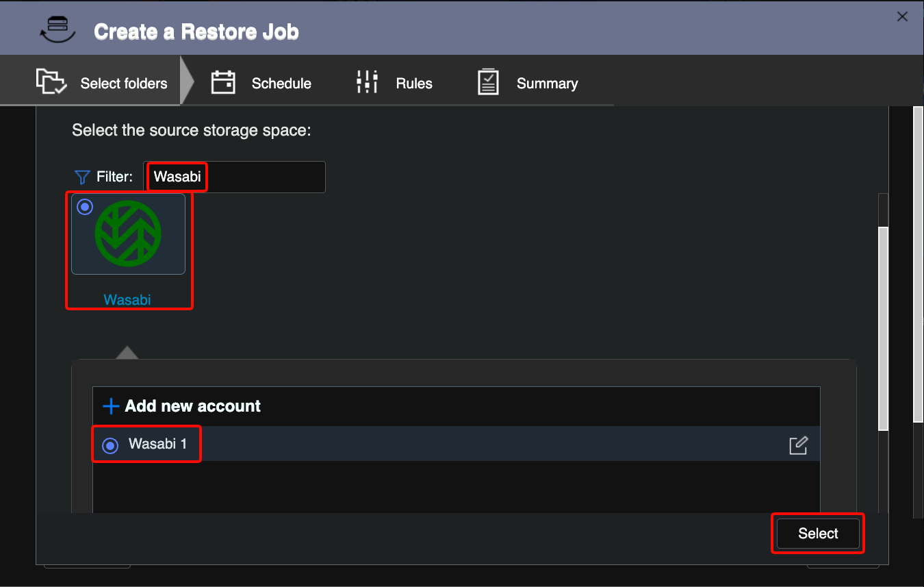Click the Schedule calendar icon

(x=223, y=82)
